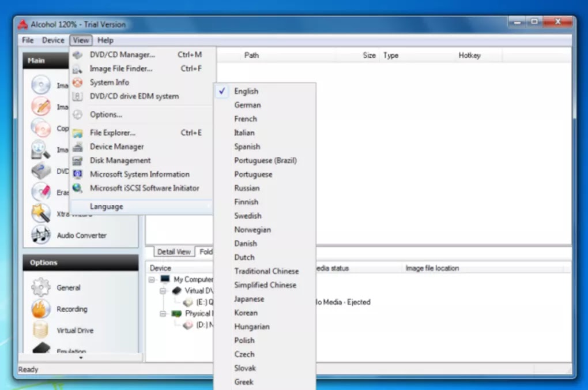This screenshot has width=588, height=390.
Task: Click the Microsoft iSCSI Software Initiator globe icon
Action: click(x=77, y=187)
